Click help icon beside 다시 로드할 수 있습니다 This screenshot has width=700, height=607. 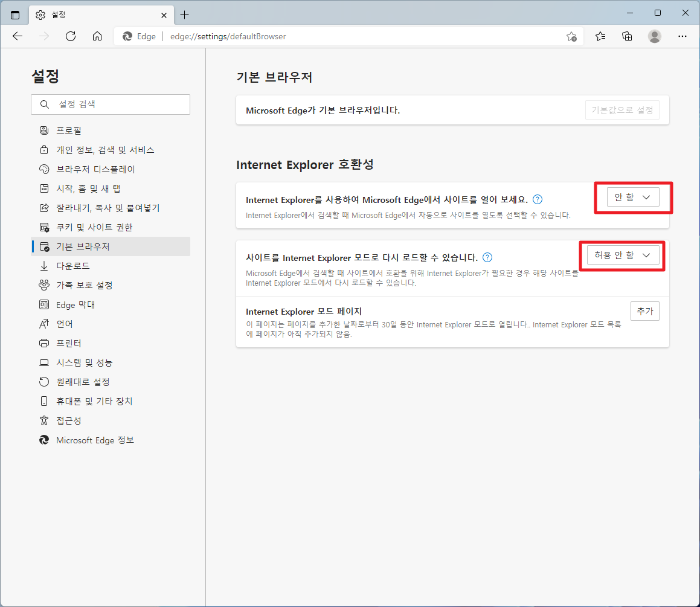point(487,257)
